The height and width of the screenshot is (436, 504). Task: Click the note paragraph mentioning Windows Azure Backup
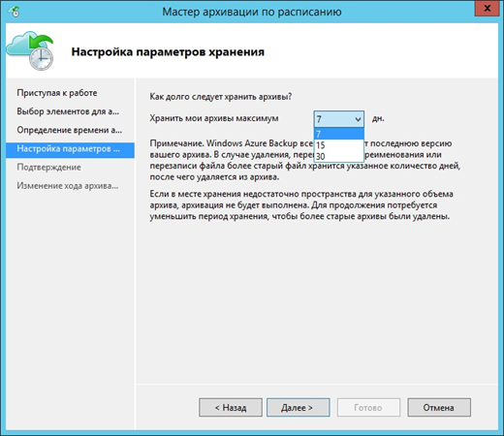click(305, 160)
